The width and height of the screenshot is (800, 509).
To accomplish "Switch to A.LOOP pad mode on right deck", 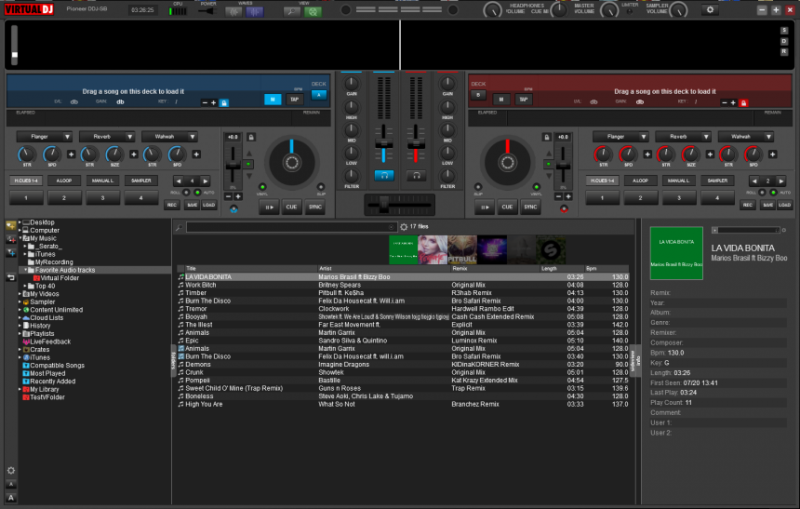I will coord(640,180).
